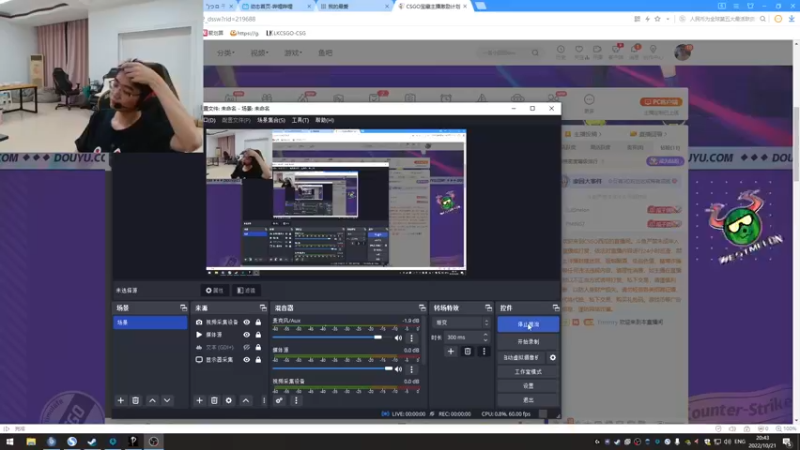
Task: Switch to the 我的最爱 browser tab
Action: coord(353,6)
